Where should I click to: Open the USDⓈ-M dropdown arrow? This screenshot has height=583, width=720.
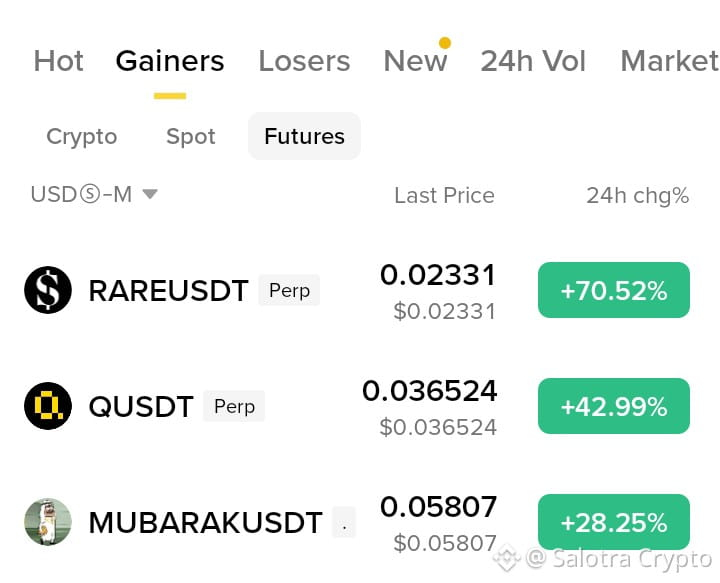pyautogui.click(x=150, y=194)
